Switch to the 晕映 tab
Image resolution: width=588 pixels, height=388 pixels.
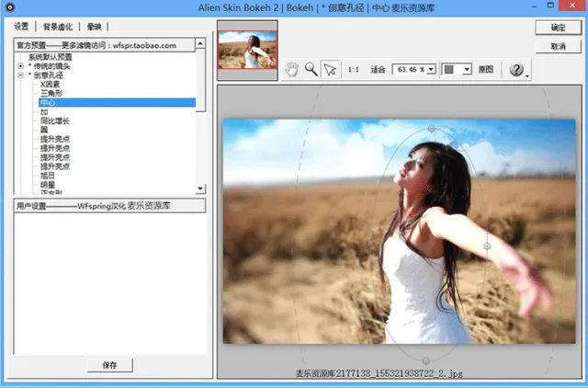tap(94, 27)
